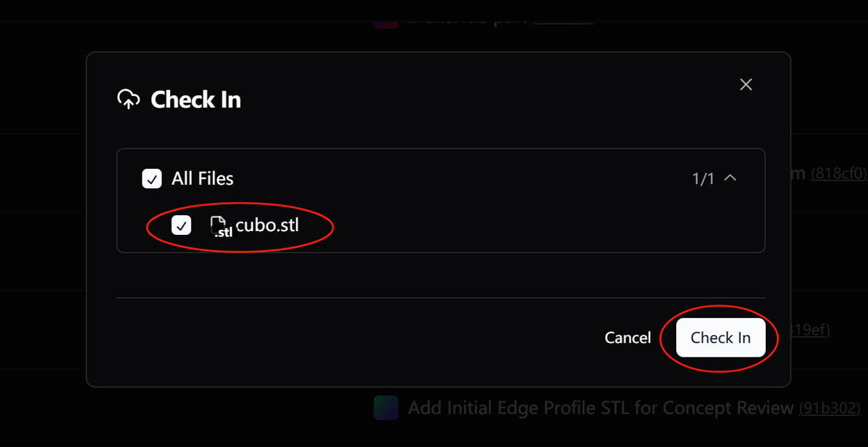
Task: Toggle the All Files checkbox
Action: coord(152,179)
